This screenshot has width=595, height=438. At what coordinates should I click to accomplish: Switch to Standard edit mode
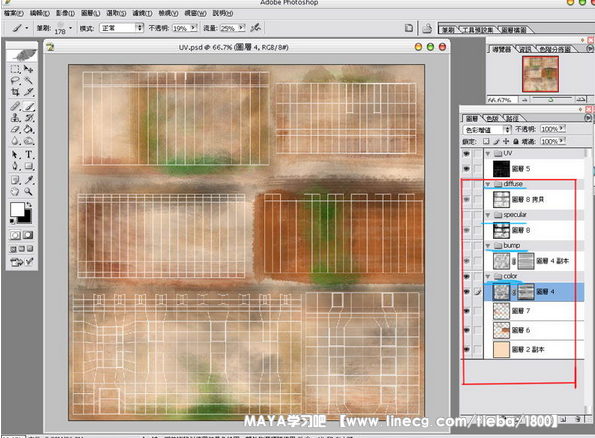[15, 235]
